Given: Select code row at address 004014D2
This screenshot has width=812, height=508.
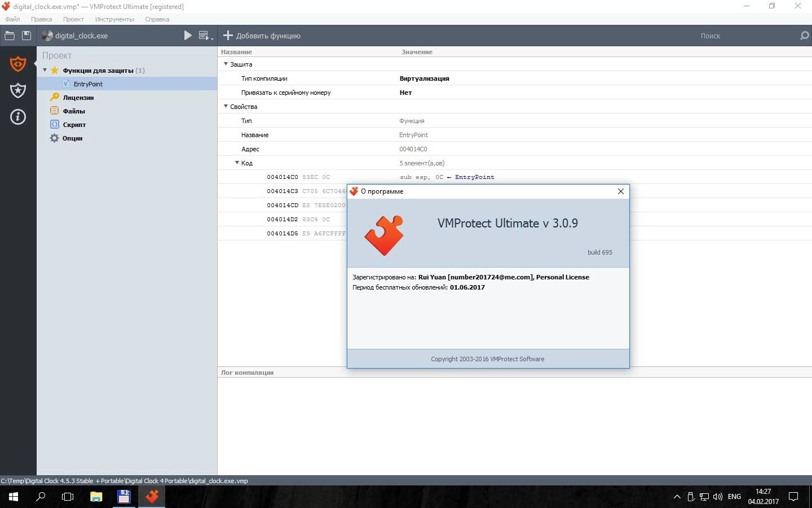Looking at the screenshot, I should click(283, 220).
